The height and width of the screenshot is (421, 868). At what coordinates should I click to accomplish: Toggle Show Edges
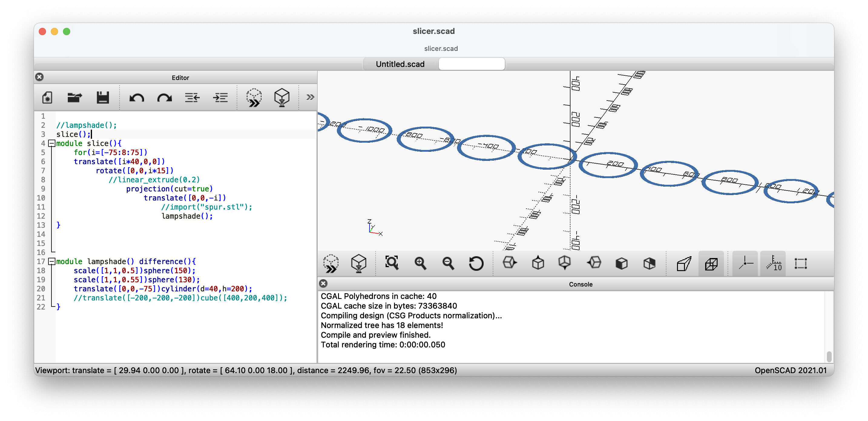801,264
